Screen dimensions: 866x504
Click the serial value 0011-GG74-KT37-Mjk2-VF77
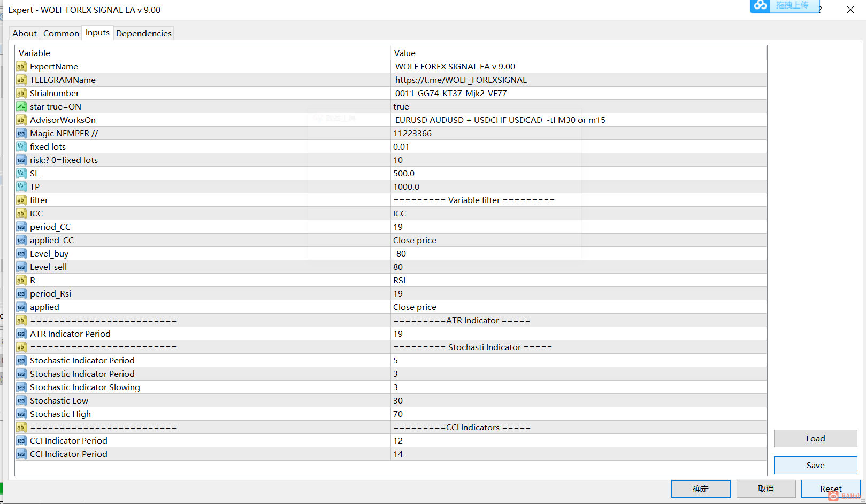point(451,93)
